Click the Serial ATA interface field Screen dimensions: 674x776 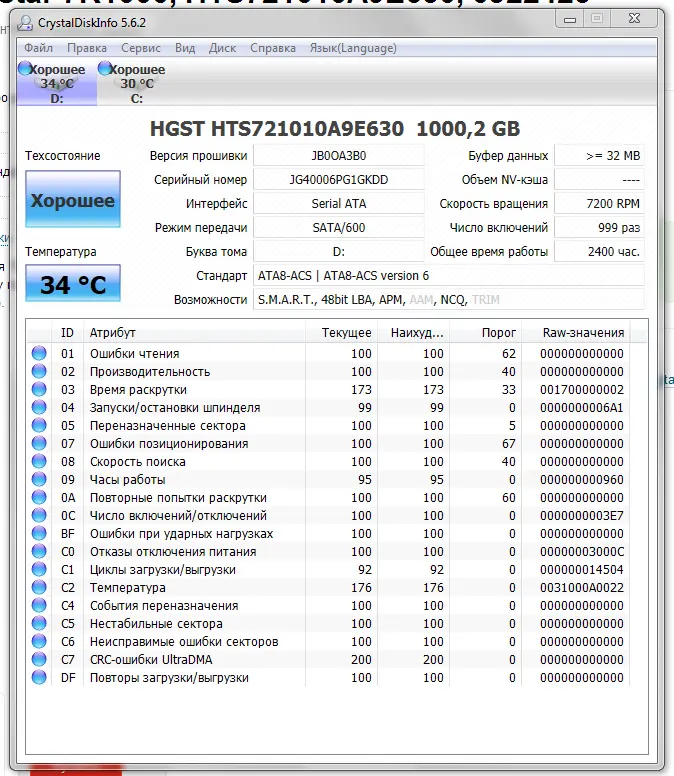click(x=338, y=203)
